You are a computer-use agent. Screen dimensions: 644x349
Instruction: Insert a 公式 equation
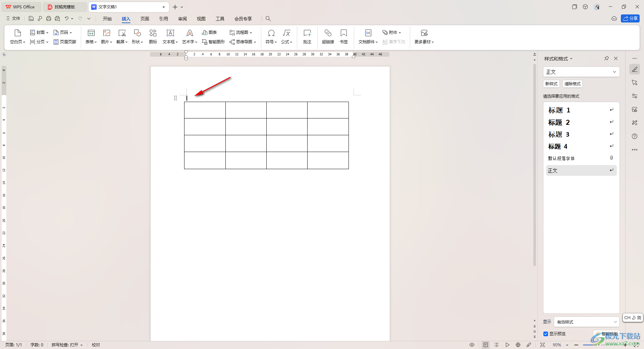click(286, 36)
